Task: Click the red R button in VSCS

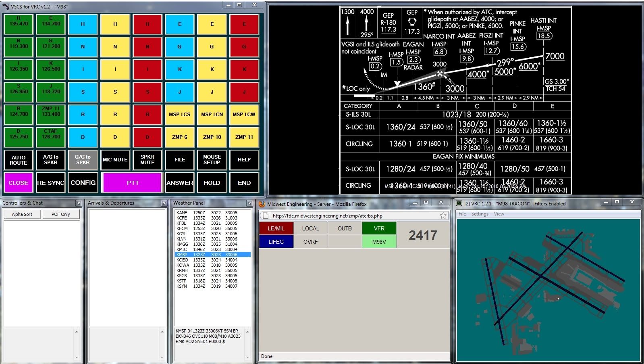Action: [147, 114]
